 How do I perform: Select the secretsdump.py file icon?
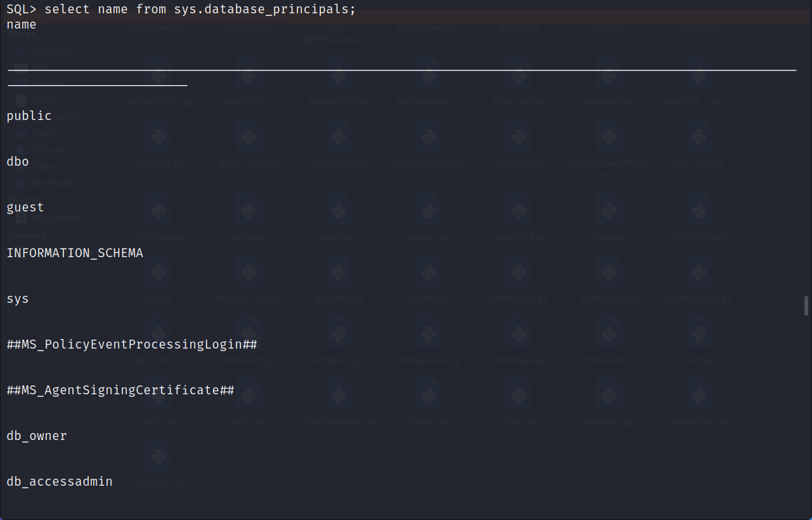click(x=699, y=271)
